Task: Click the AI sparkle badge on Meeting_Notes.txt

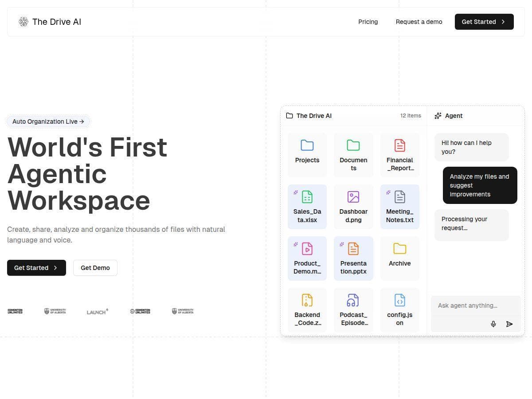Action: pos(389,192)
